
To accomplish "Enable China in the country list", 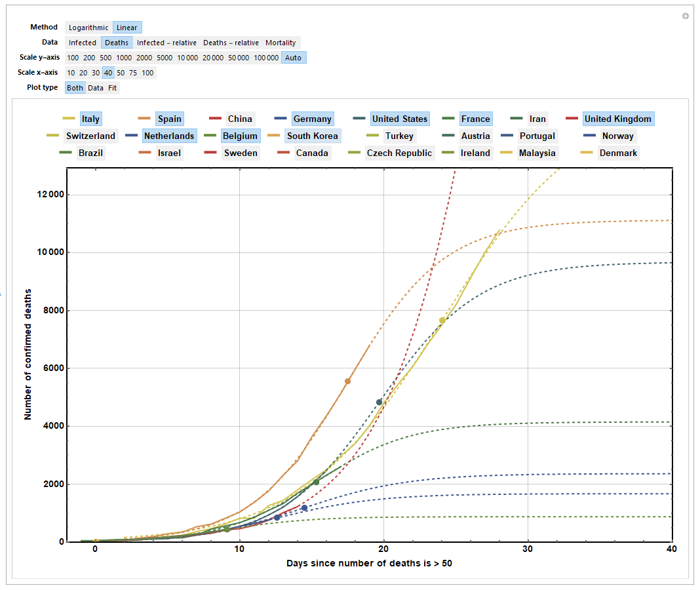I will (x=239, y=119).
